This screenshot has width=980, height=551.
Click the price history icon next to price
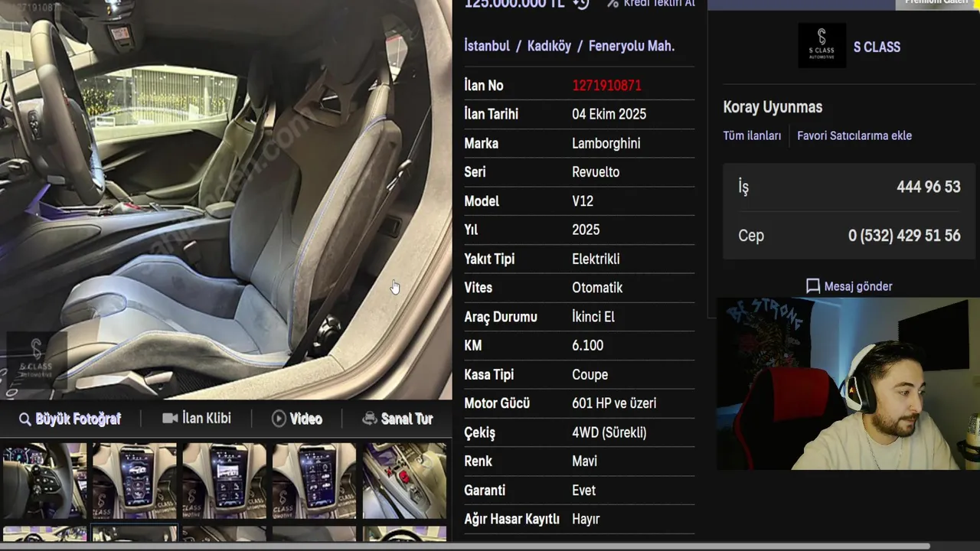point(581,4)
